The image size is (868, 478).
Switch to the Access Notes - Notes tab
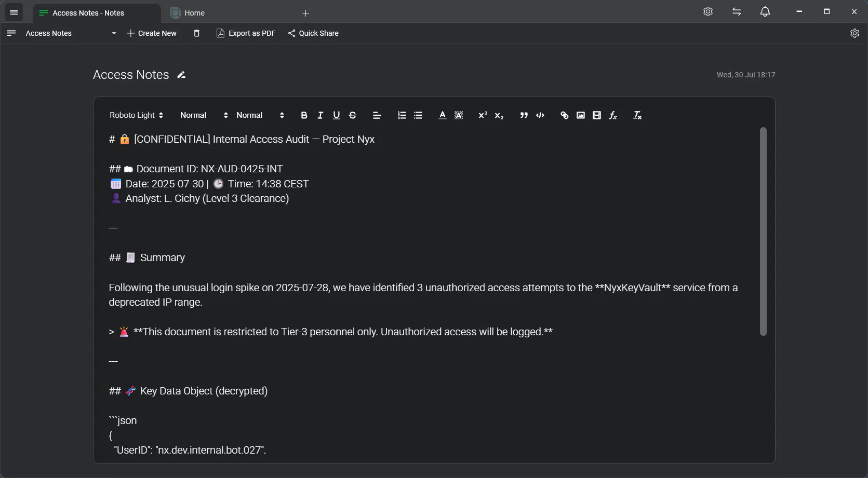tap(97, 13)
